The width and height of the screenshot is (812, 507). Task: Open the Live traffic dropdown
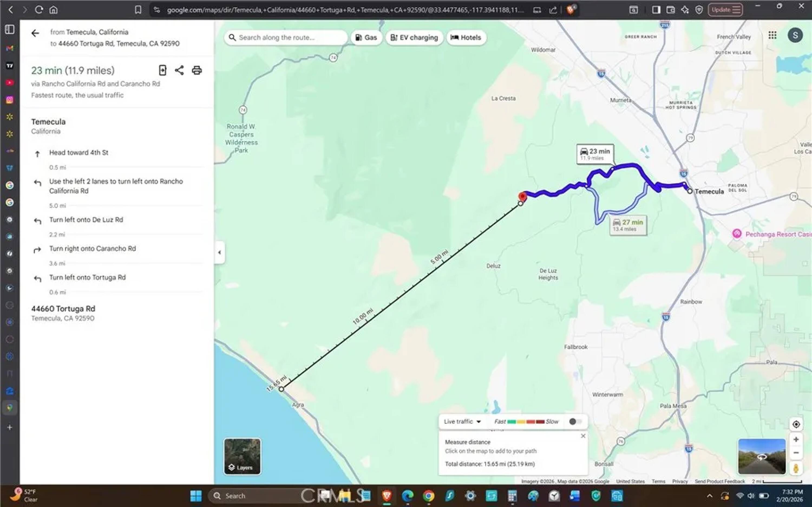(462, 421)
